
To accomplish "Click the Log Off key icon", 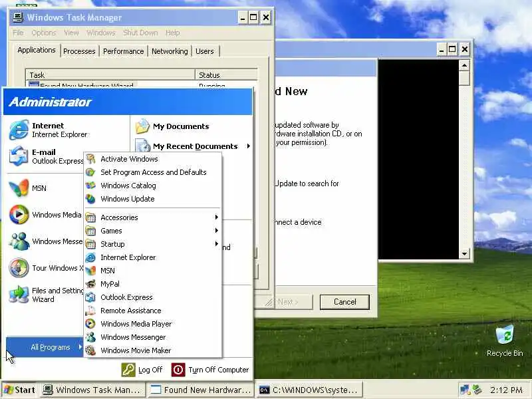I will 128,370.
